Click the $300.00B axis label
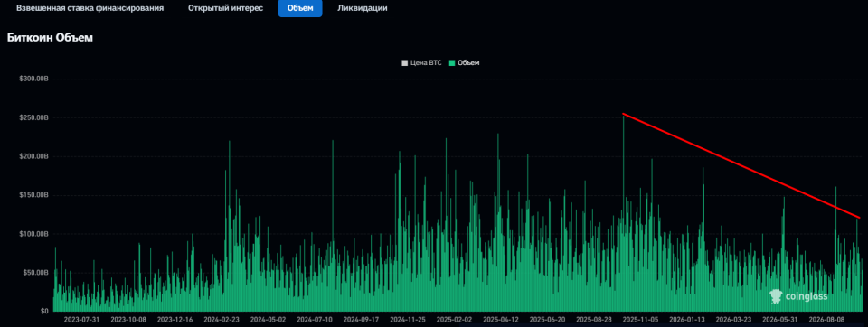The width and height of the screenshot is (868, 327). tap(34, 79)
